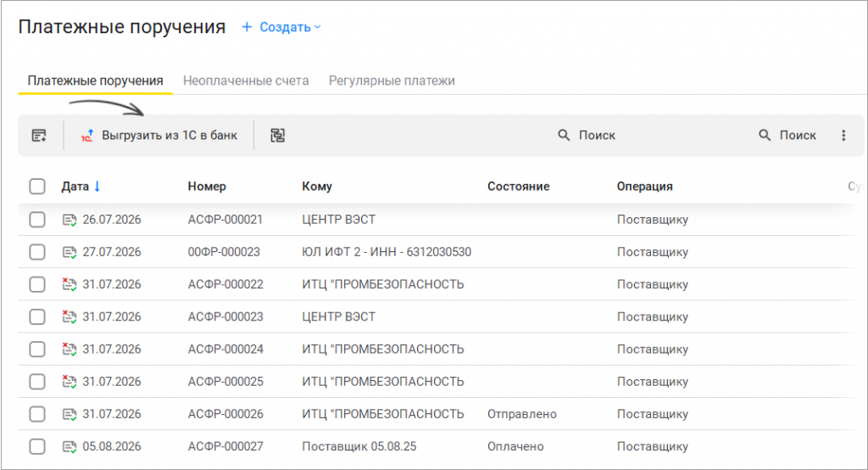Open the Регулярные платежи tab

pyautogui.click(x=392, y=81)
